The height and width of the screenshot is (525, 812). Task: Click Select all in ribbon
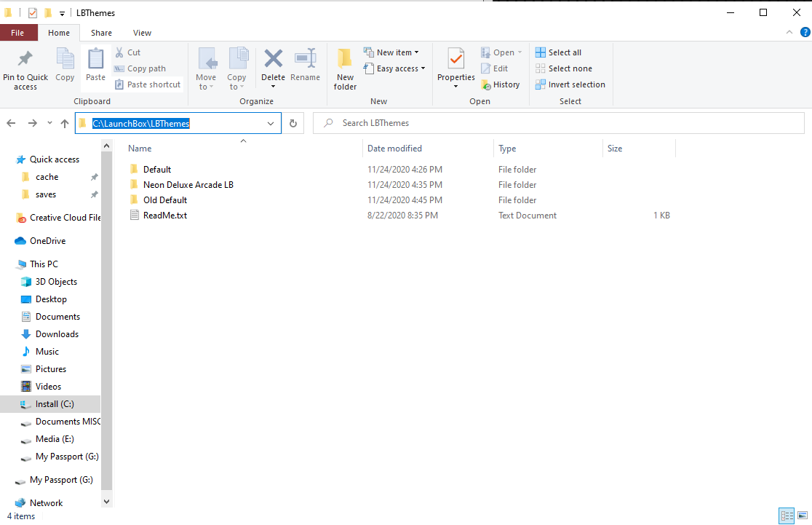click(x=558, y=52)
